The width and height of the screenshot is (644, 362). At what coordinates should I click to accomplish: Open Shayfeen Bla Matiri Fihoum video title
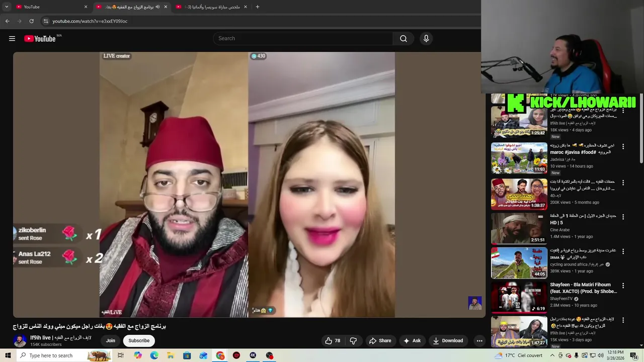point(583,288)
